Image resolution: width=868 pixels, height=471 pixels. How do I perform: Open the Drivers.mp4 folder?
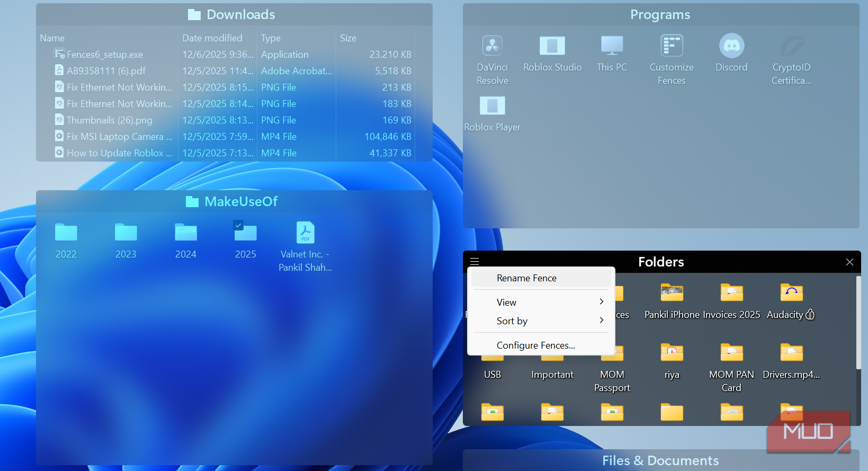coord(791,361)
